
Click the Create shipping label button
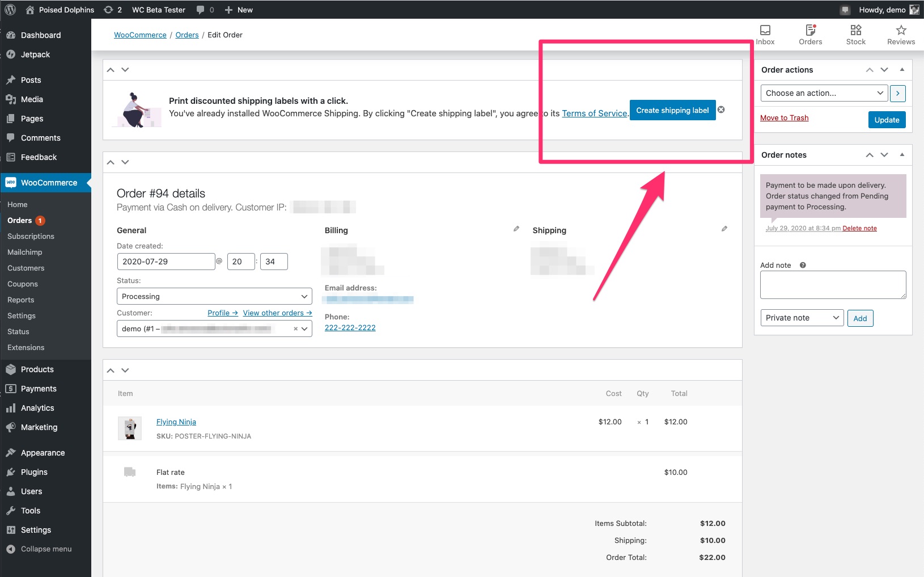click(672, 110)
